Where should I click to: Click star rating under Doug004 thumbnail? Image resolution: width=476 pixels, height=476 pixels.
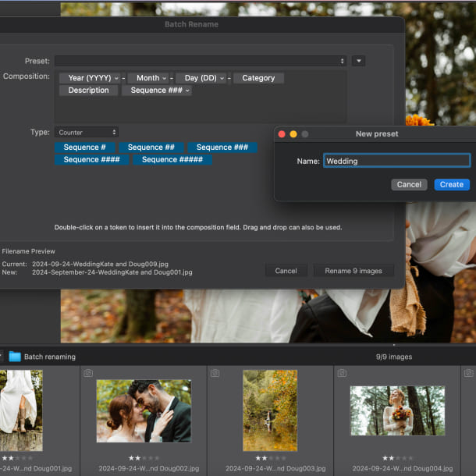[x=397, y=458]
